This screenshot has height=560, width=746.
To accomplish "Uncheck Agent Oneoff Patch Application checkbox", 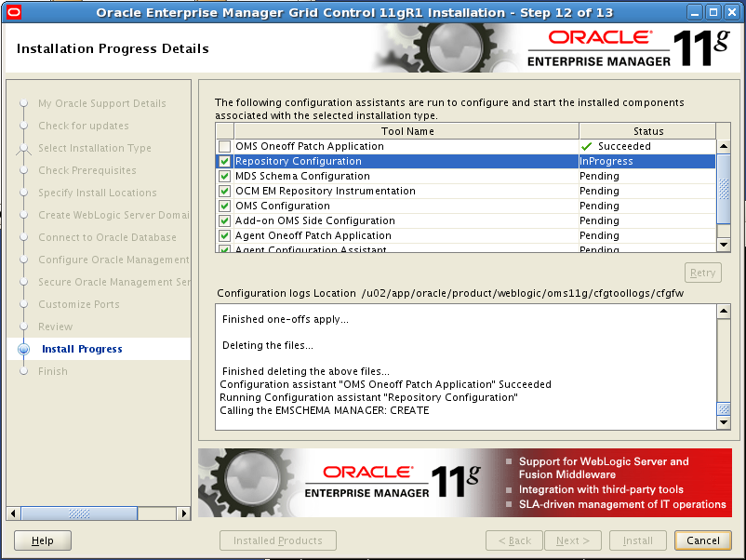I will (x=224, y=235).
